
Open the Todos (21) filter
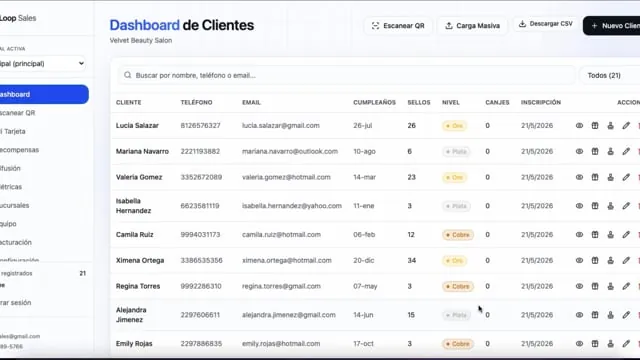pos(610,76)
